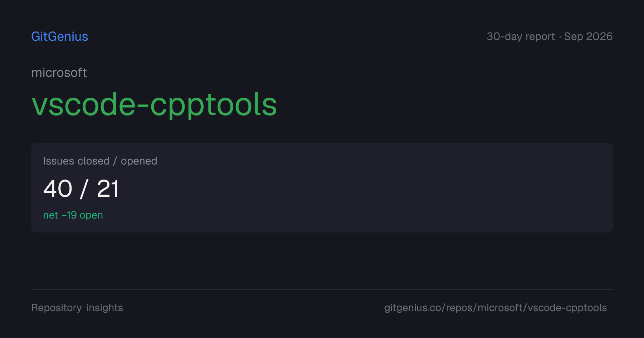Click the net −19 open indicator
The image size is (644, 338).
click(x=73, y=215)
